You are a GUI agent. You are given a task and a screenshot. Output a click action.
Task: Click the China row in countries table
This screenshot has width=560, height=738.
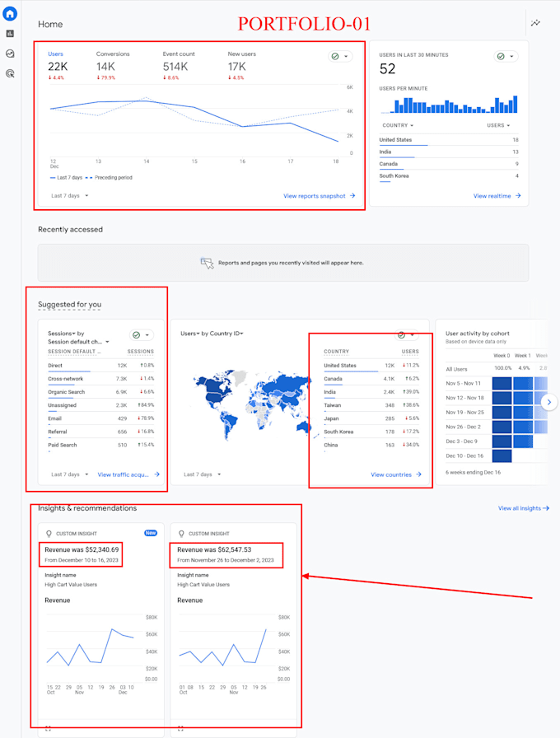click(371, 445)
